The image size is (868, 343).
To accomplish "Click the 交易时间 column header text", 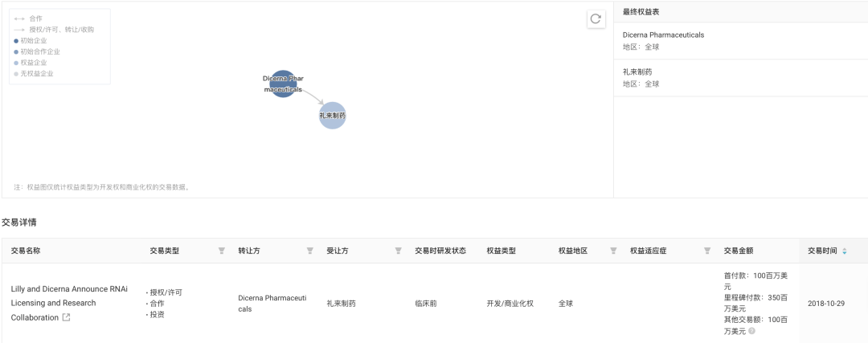I will [x=823, y=251].
